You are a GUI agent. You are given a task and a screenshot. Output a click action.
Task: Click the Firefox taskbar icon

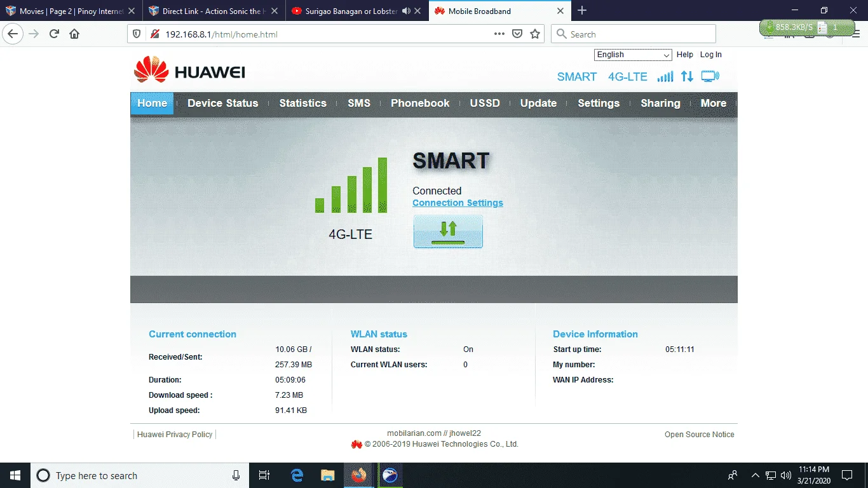click(359, 475)
